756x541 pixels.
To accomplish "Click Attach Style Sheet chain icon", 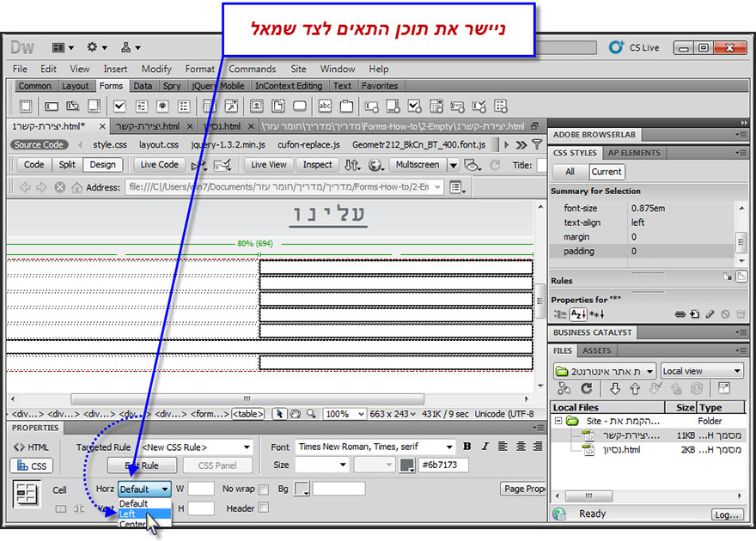I will 680,314.
